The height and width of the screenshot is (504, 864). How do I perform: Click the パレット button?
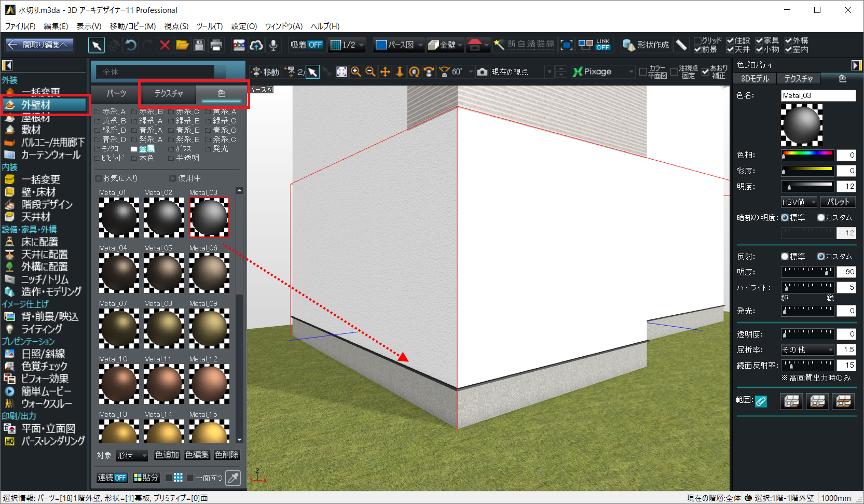tap(838, 202)
